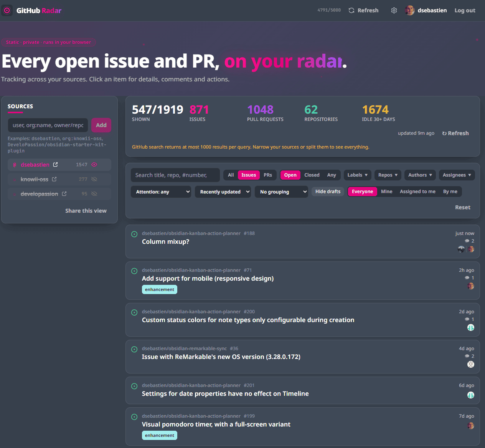Screen dimensions: 485x448
Task: Open Attention: any dropdown
Action: coord(161,192)
